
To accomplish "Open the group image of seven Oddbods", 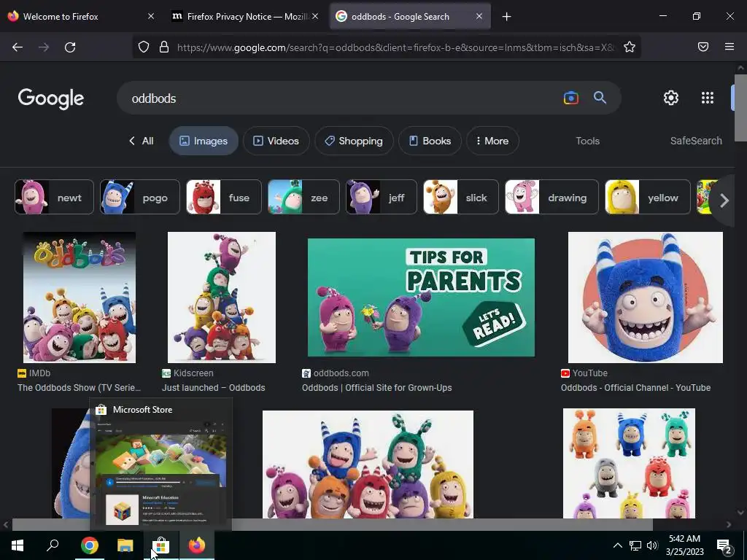I will point(368,464).
